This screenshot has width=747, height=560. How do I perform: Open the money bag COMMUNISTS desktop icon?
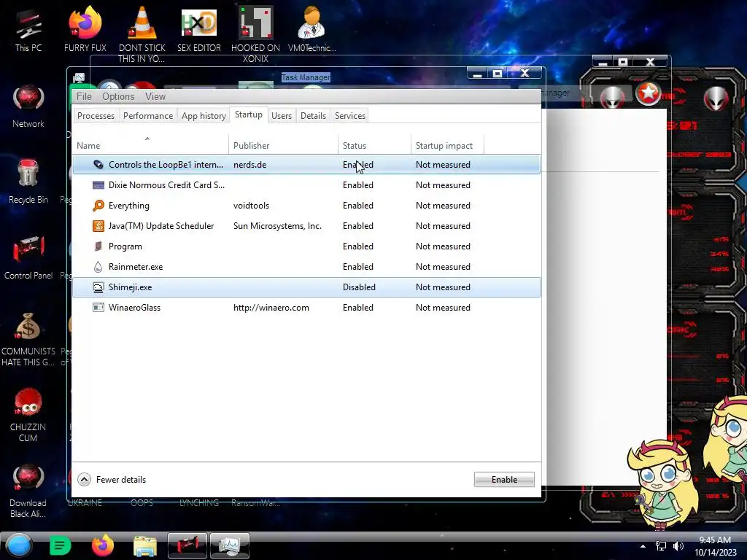28,339
